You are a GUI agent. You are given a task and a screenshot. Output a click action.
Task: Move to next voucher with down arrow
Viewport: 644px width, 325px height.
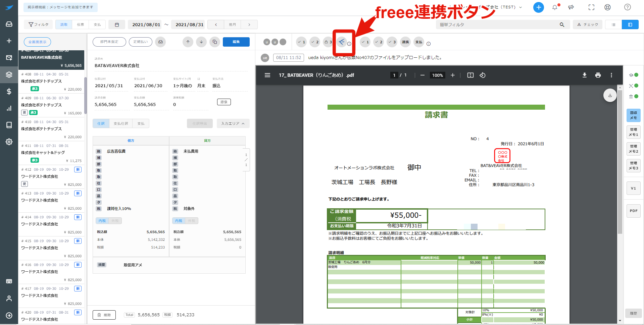tap(201, 42)
